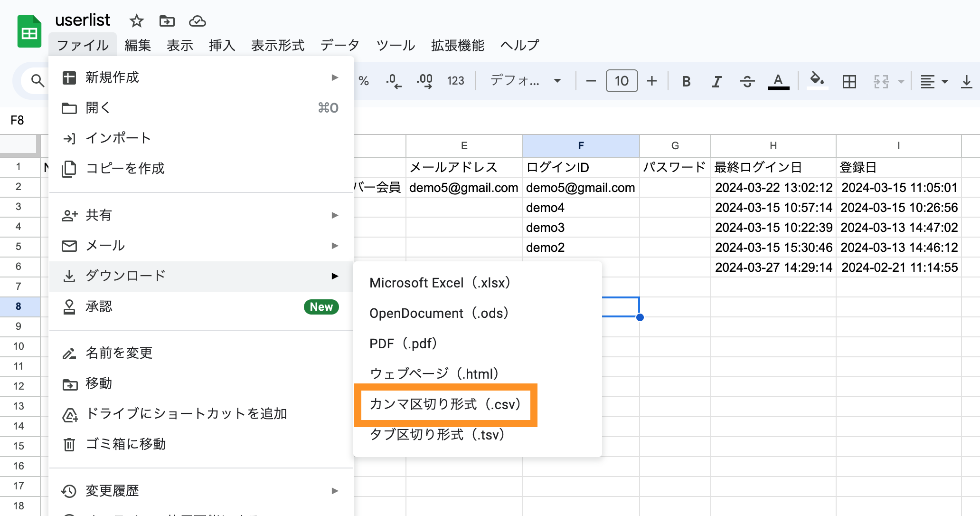
Task: Toggle italic text formatting
Action: tap(716, 81)
